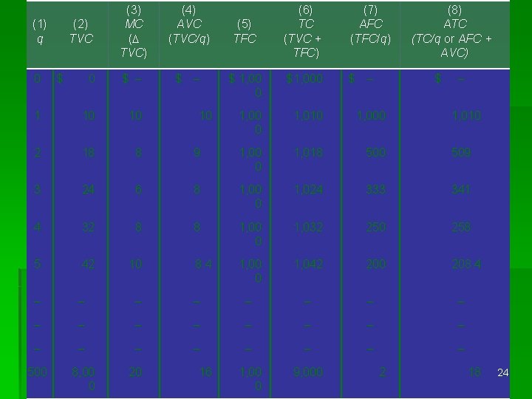Click the MC value "6"

pos(138,190)
